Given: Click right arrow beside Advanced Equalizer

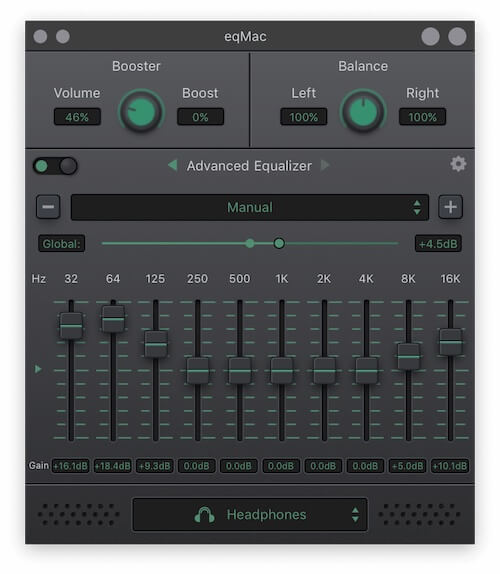Looking at the screenshot, I should click(325, 165).
